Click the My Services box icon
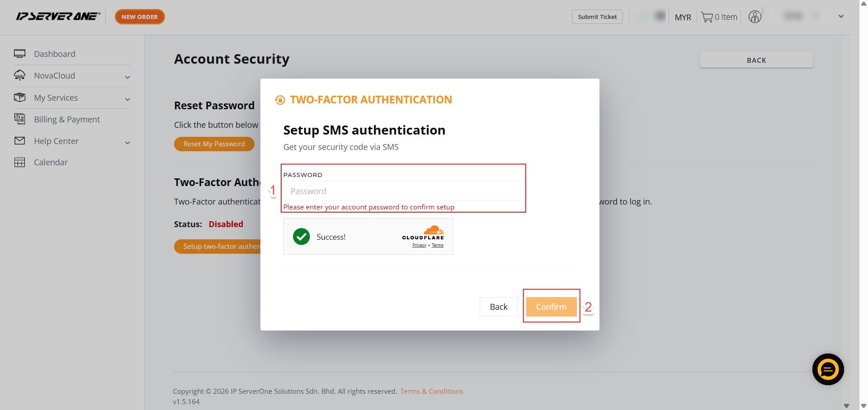Image resolution: width=868 pixels, height=410 pixels. 19,98
